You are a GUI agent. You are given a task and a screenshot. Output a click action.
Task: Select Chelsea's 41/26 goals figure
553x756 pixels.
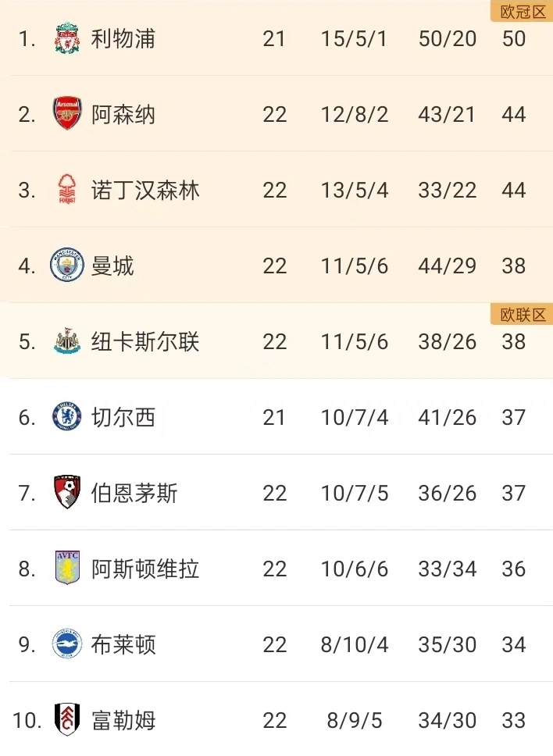447,418
